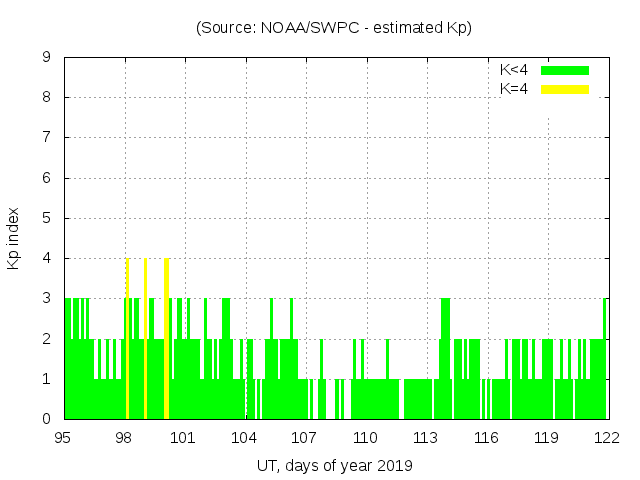Click the K<4 legend text label

coord(514,70)
